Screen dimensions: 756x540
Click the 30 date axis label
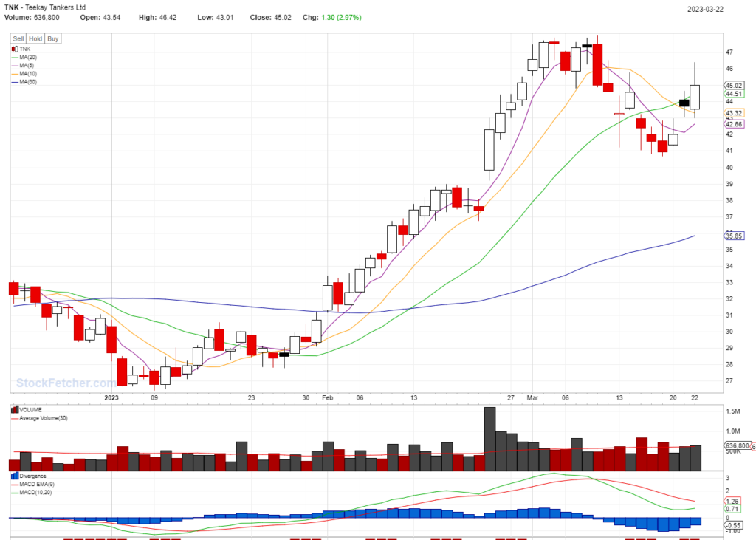point(306,398)
